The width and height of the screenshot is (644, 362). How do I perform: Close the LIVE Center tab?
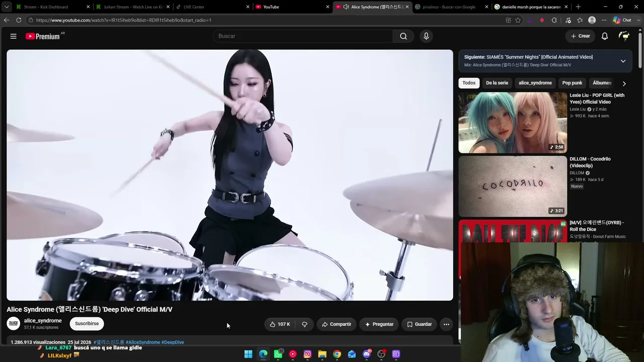click(x=248, y=7)
